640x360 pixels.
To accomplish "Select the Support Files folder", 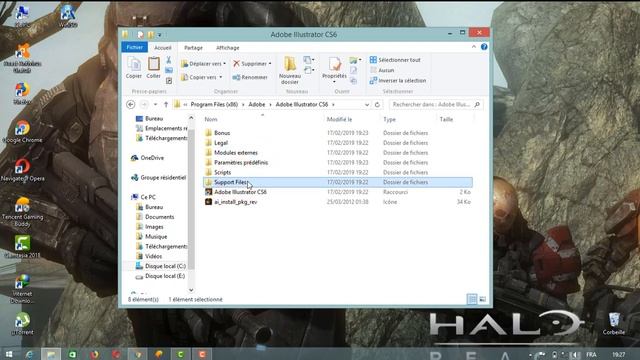I will [x=338, y=182].
